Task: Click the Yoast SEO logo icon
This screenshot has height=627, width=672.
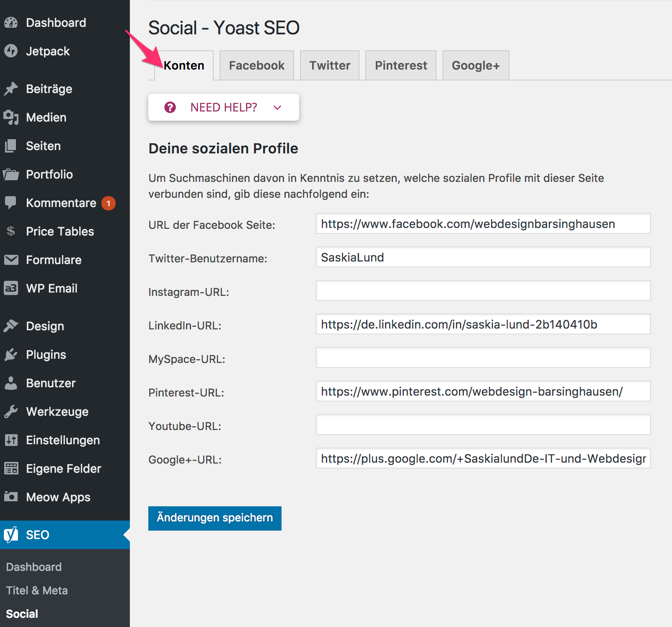Action: point(11,535)
